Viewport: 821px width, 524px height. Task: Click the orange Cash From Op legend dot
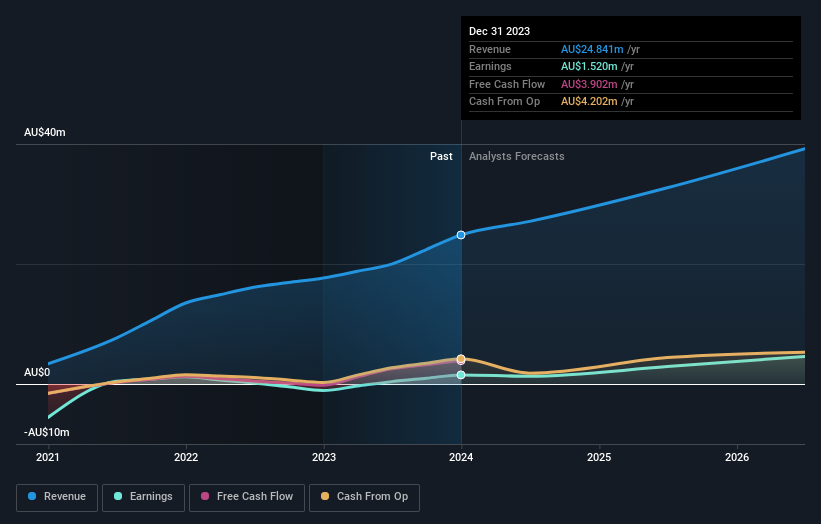pos(325,496)
